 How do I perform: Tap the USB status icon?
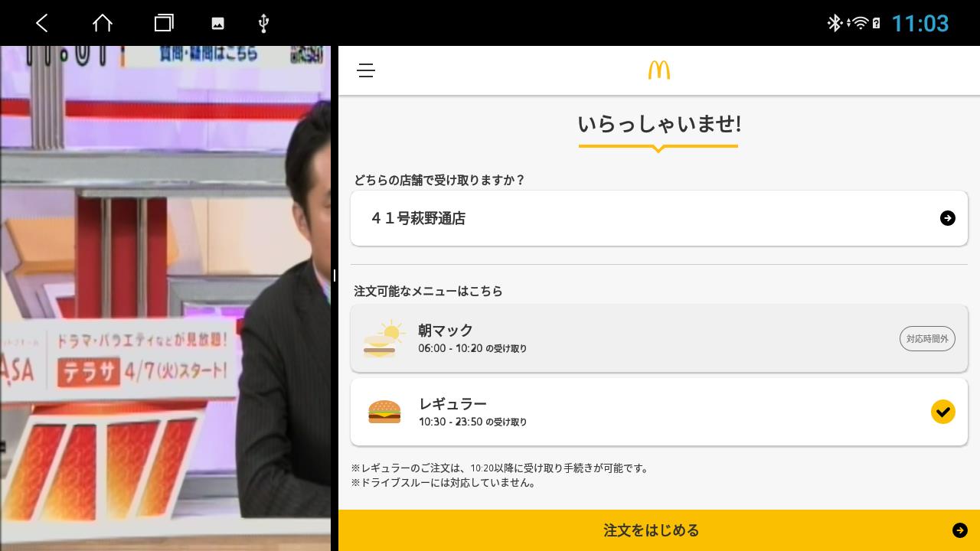click(263, 23)
